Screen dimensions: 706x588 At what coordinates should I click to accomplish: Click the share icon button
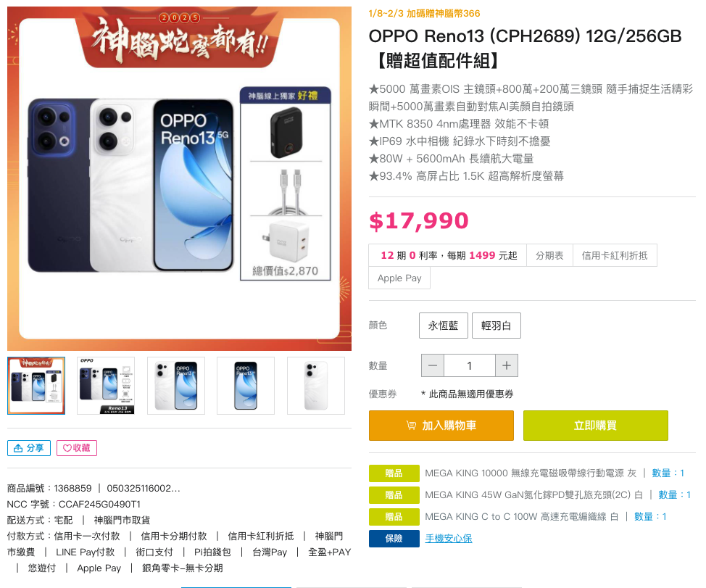coord(29,448)
